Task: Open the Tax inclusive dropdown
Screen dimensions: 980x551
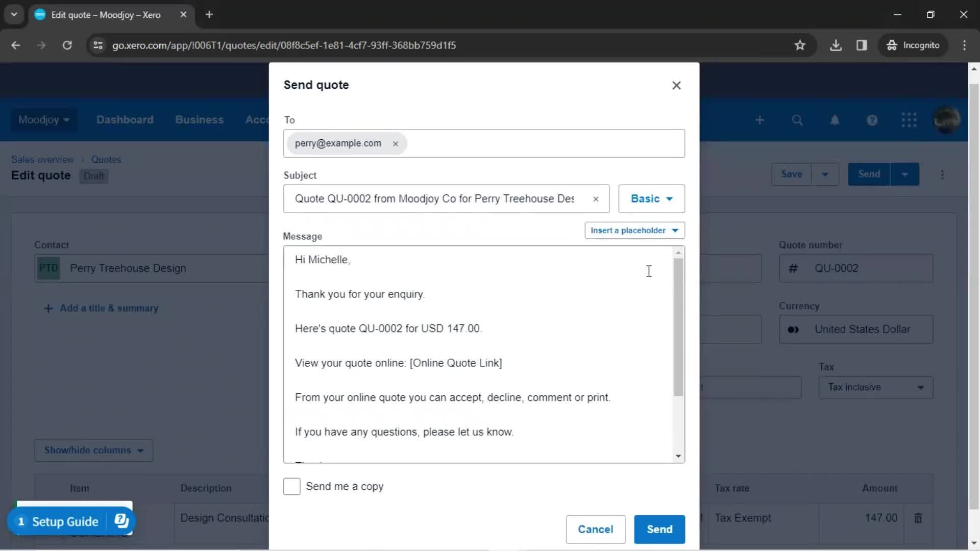Action: 876,387
